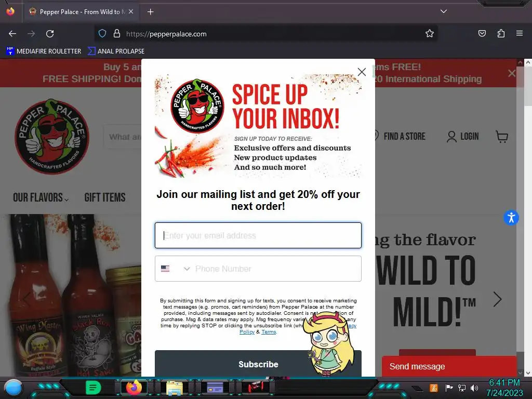Open a new browser tab with plus
Viewport: 532px width, 399px height.
click(150, 12)
